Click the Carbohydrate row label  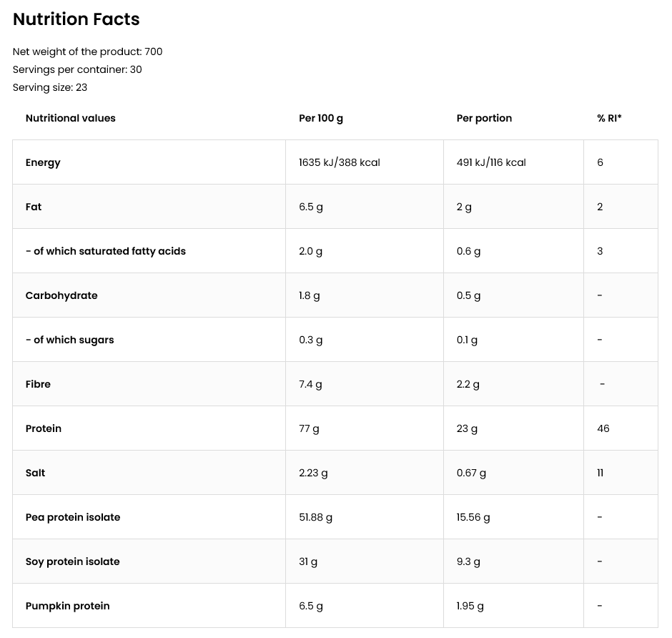pos(61,296)
